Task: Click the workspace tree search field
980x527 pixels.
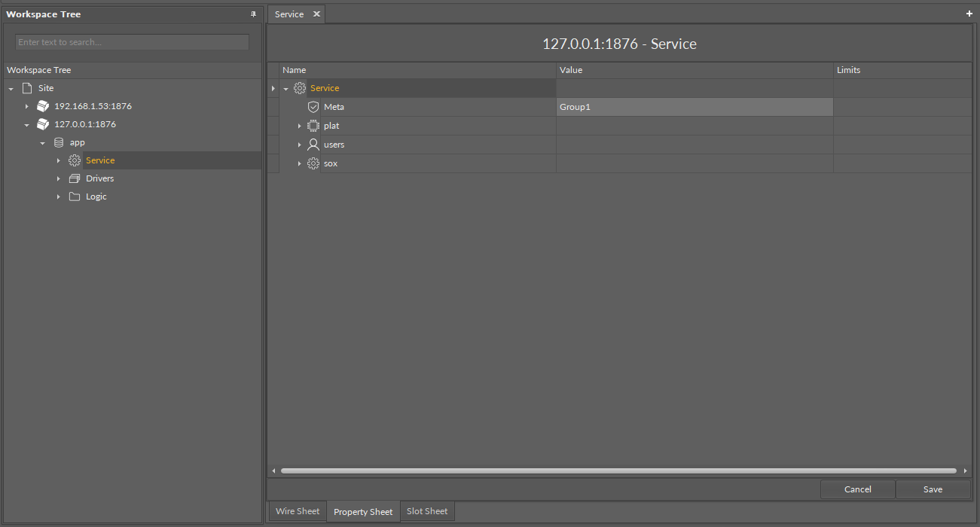Action: 132,42
